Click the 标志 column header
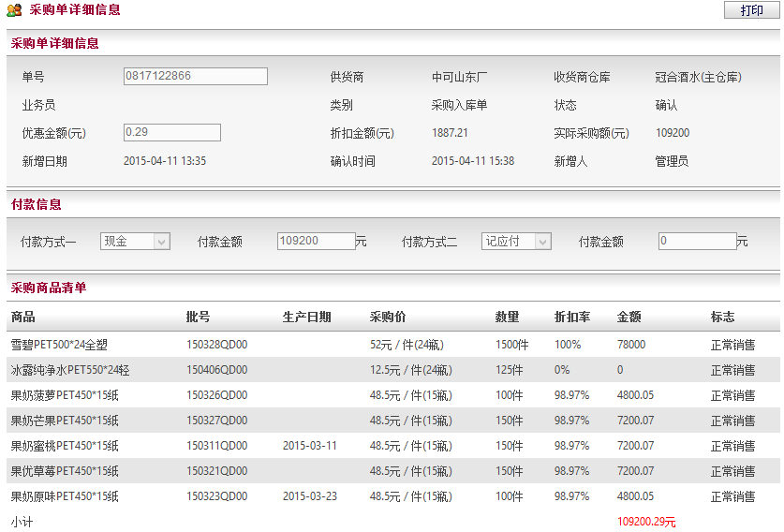784x532 pixels. pos(722,317)
